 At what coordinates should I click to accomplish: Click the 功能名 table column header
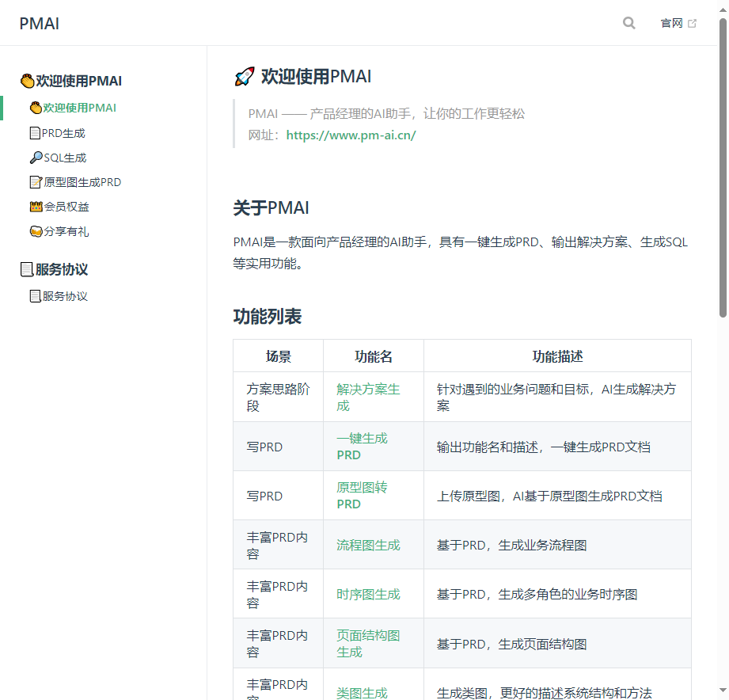pos(374,357)
